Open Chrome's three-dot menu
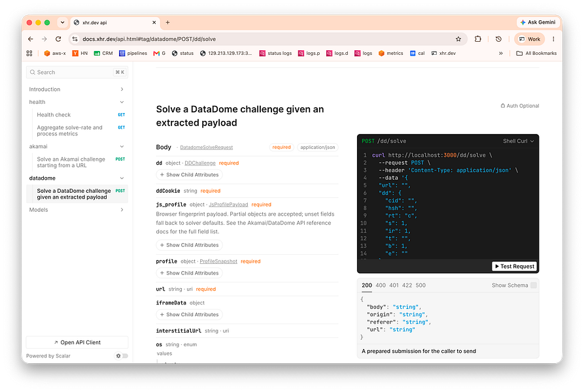584x392 pixels. tap(553, 39)
